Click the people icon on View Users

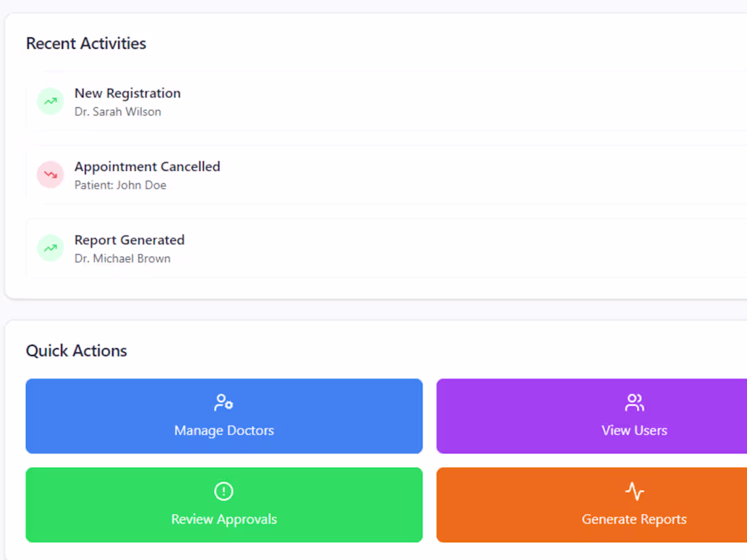(x=634, y=403)
